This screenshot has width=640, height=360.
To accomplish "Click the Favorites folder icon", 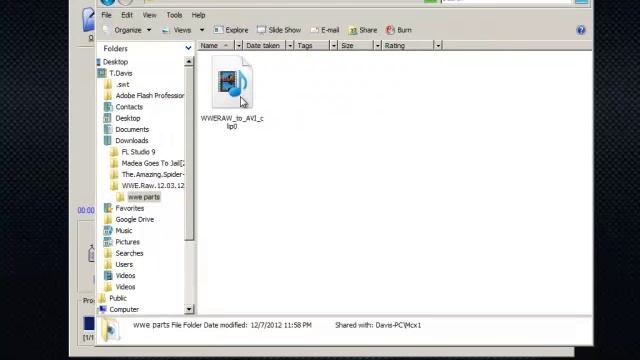I will (x=108, y=208).
